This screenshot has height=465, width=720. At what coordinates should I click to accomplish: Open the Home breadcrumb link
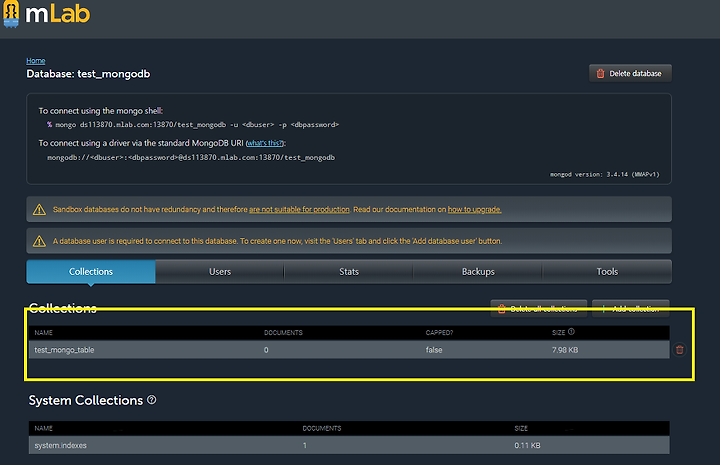click(35, 61)
